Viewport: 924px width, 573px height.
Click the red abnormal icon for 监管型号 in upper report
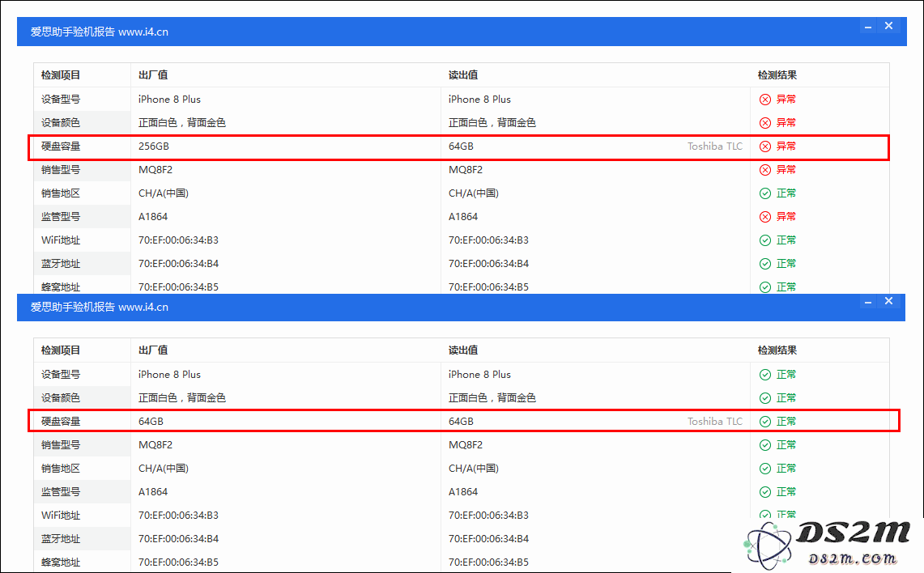[x=765, y=217]
